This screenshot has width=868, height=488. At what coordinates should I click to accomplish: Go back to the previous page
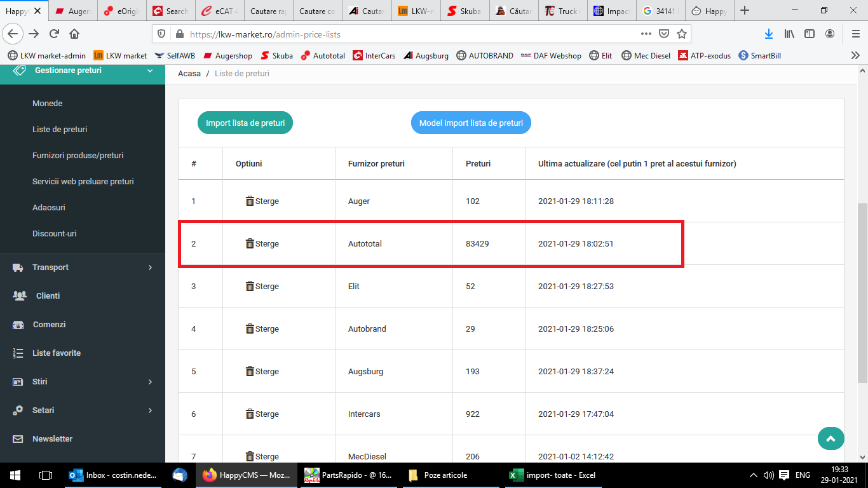point(13,34)
